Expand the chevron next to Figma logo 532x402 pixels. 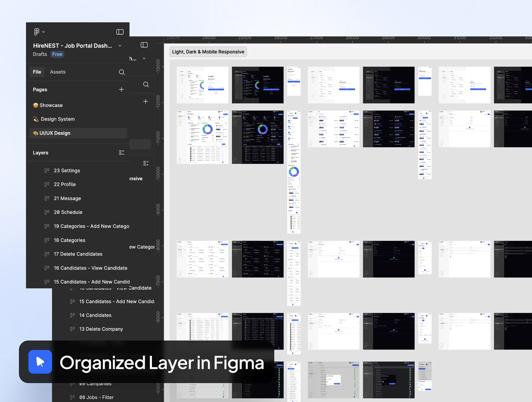44,32
